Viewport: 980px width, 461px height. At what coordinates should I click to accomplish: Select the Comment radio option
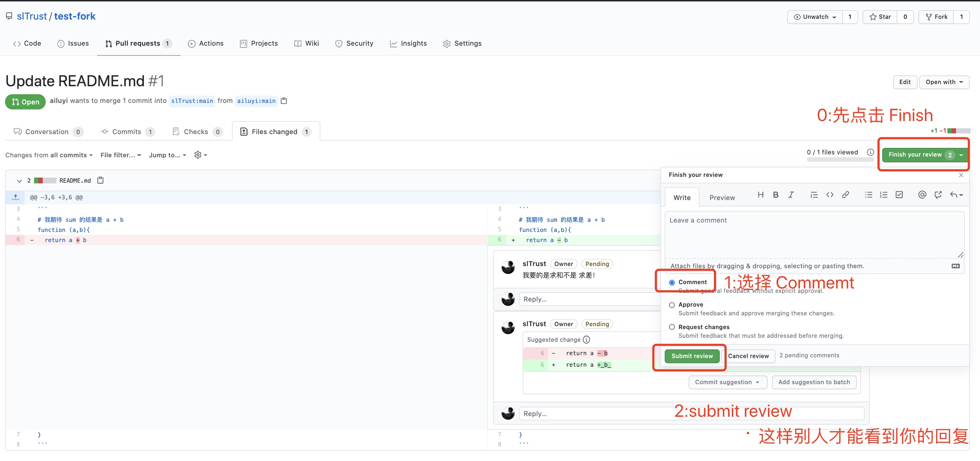point(672,282)
